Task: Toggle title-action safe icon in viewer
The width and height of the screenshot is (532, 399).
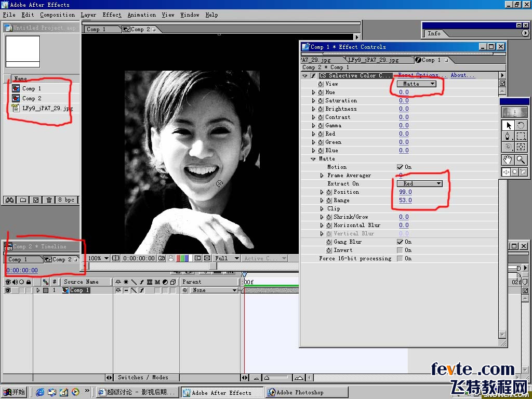Action: point(116,258)
